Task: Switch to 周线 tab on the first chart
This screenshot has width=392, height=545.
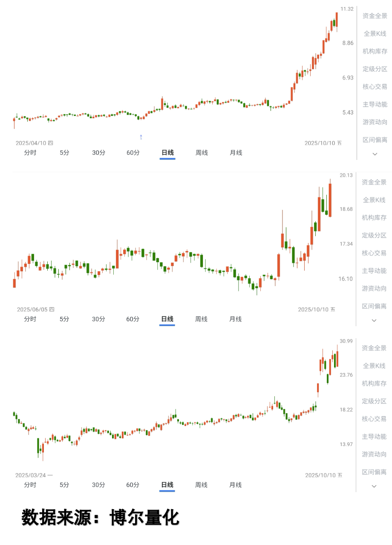Action: [x=201, y=152]
